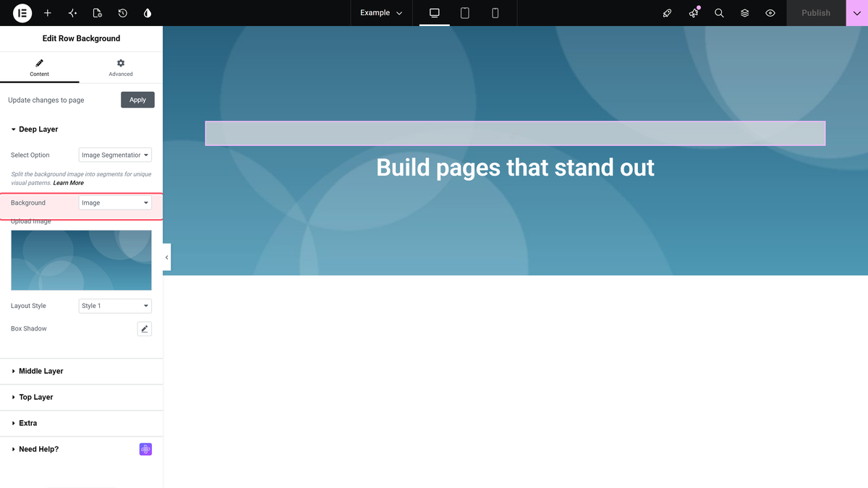Collapse the editor panel with side arrow
Screen dimensions: 868x488
(166, 257)
